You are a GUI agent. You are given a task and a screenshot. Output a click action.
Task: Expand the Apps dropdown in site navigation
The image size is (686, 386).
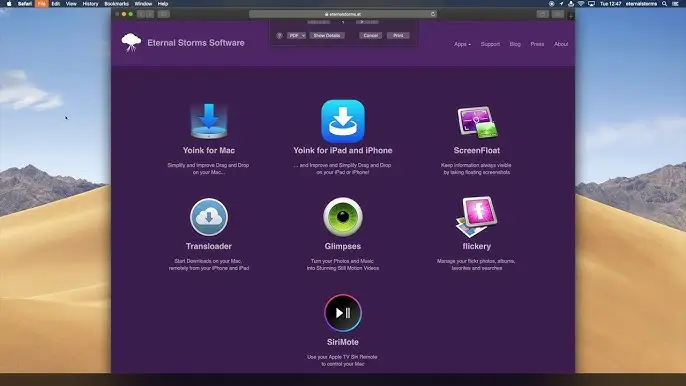pyautogui.click(x=462, y=44)
